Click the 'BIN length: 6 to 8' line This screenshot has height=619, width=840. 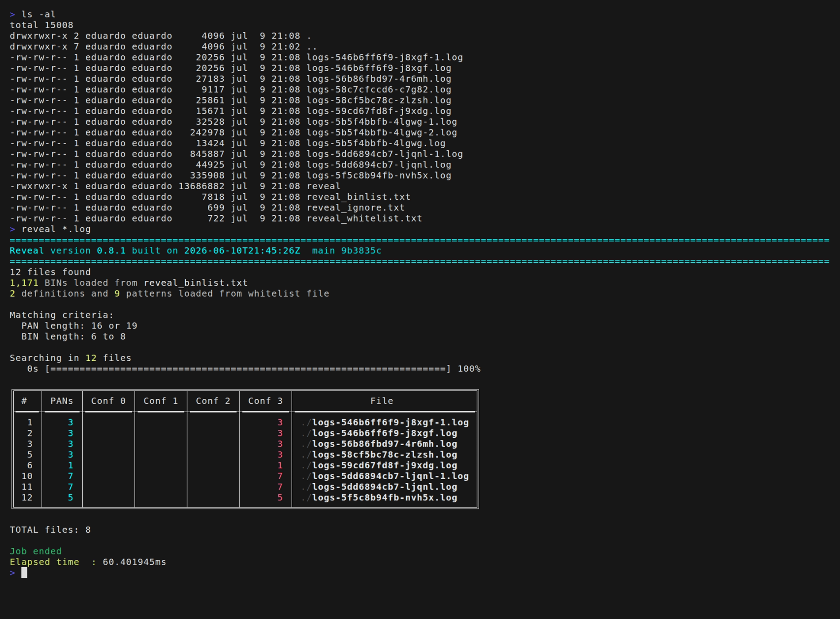tap(73, 336)
